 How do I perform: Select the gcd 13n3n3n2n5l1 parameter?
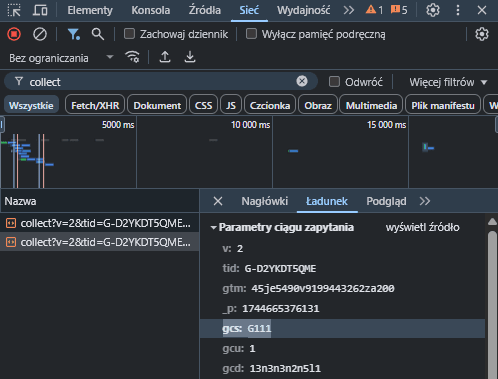(271, 368)
